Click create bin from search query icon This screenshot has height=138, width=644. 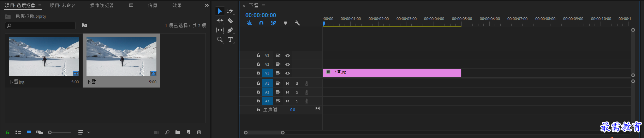[84, 25]
